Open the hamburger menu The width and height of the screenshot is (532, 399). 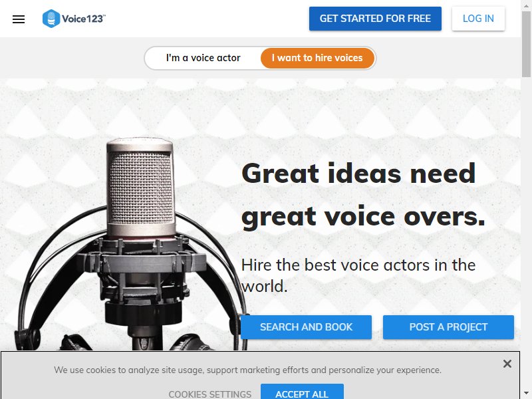(x=19, y=19)
